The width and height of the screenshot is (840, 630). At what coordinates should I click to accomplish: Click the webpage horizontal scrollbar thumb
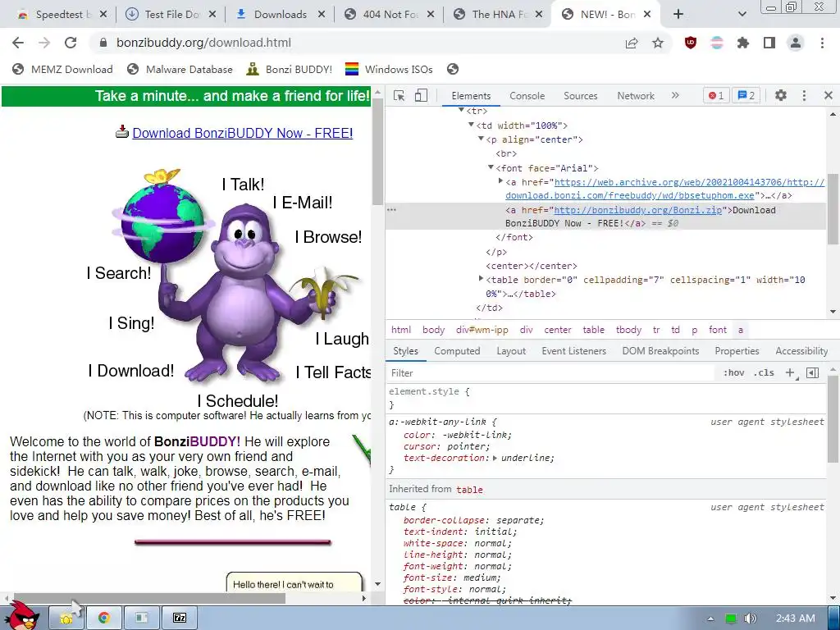click(x=148, y=598)
